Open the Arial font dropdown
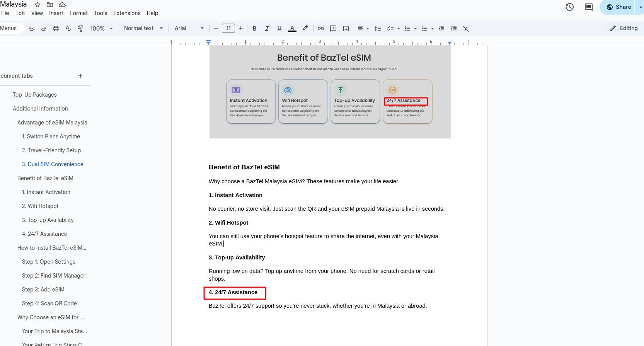644x346 pixels. click(x=189, y=29)
